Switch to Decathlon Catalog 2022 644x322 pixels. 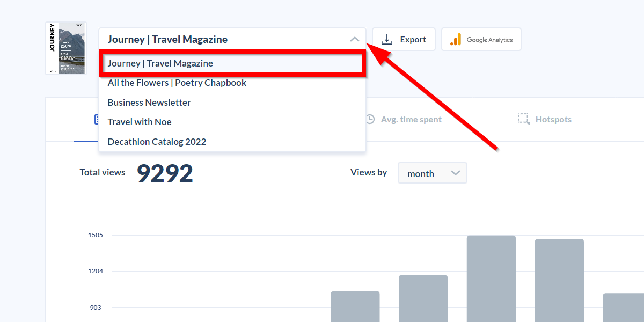point(157,142)
